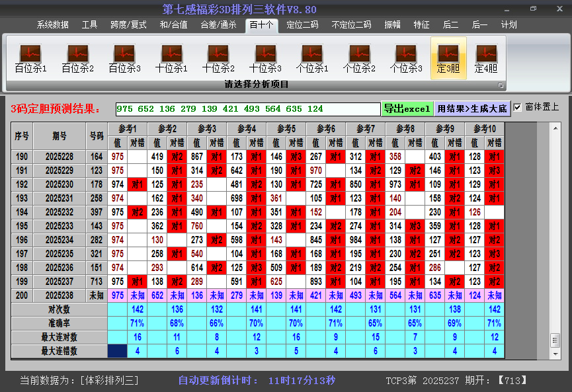Select the 百位杀1 analysis icon
Image resolution: width=572 pixels, height=392 pixels.
point(30,58)
